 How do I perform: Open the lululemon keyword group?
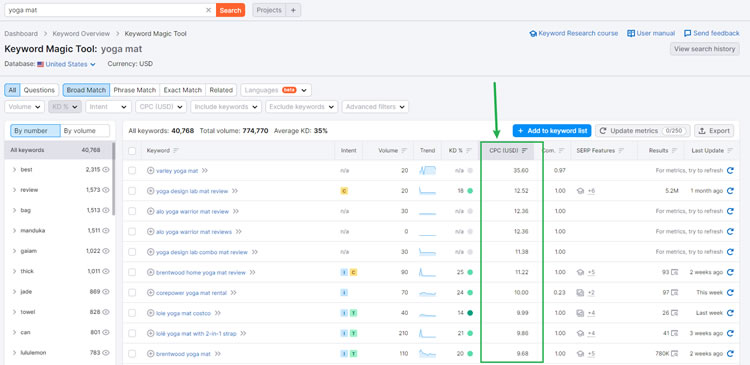pos(32,353)
